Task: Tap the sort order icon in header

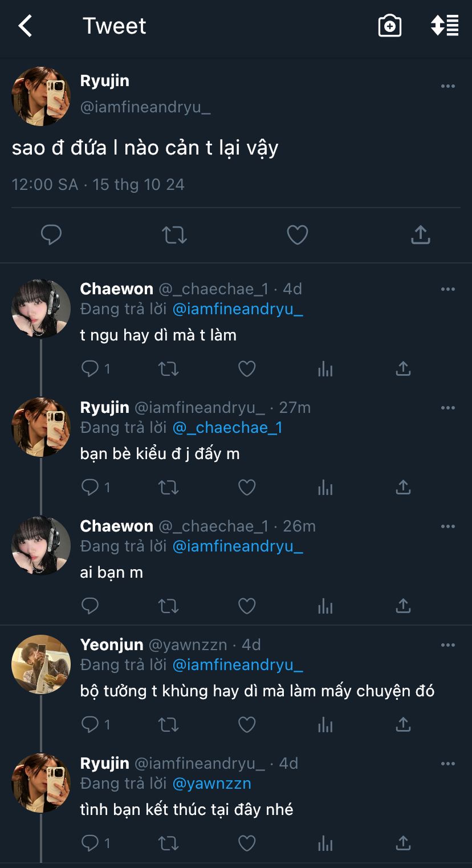Action: coord(445,26)
